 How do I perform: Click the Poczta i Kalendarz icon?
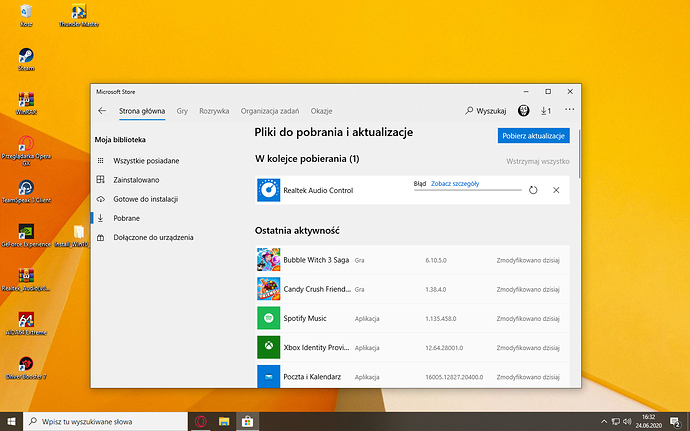(268, 376)
